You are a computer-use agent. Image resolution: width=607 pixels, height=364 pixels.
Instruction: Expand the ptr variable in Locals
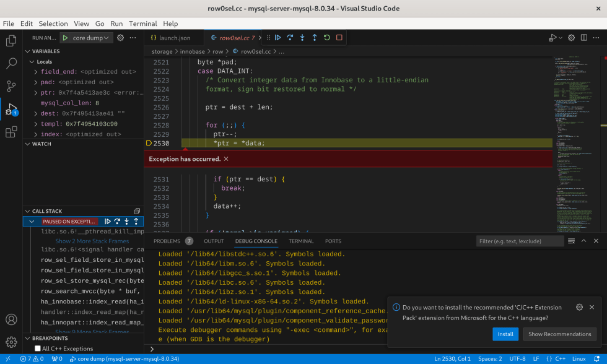pos(36,93)
